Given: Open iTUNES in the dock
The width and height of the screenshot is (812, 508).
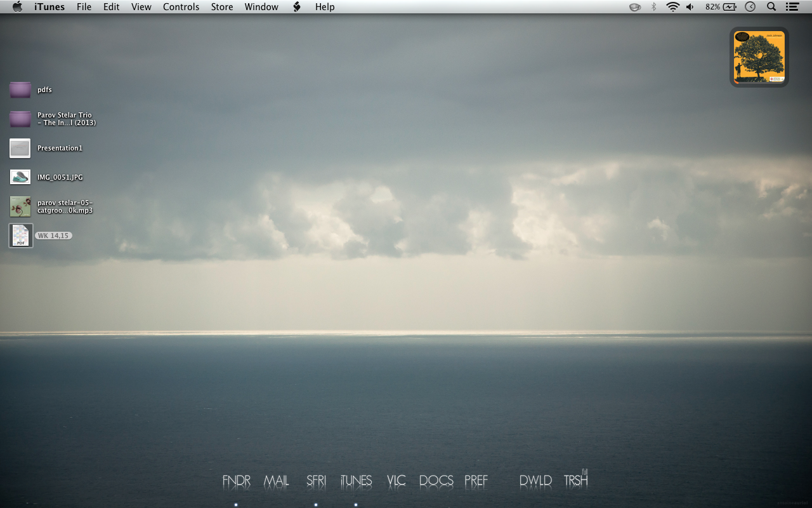Looking at the screenshot, I should click(356, 481).
